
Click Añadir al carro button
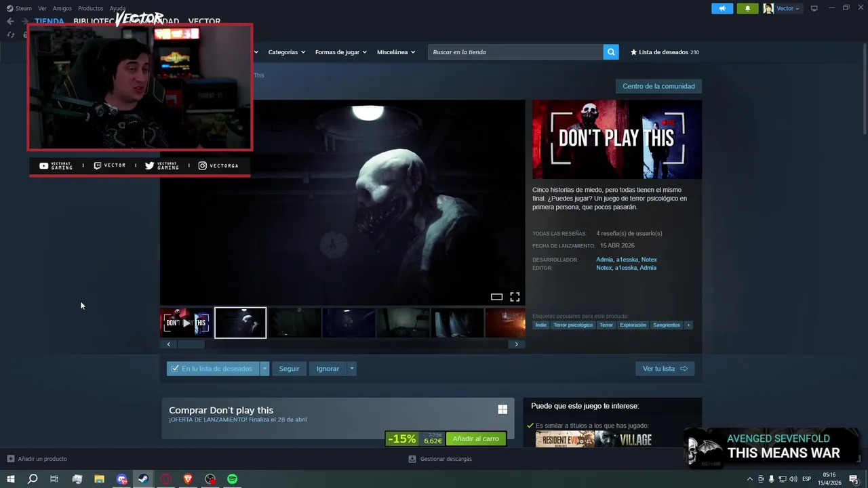pyautogui.click(x=476, y=439)
